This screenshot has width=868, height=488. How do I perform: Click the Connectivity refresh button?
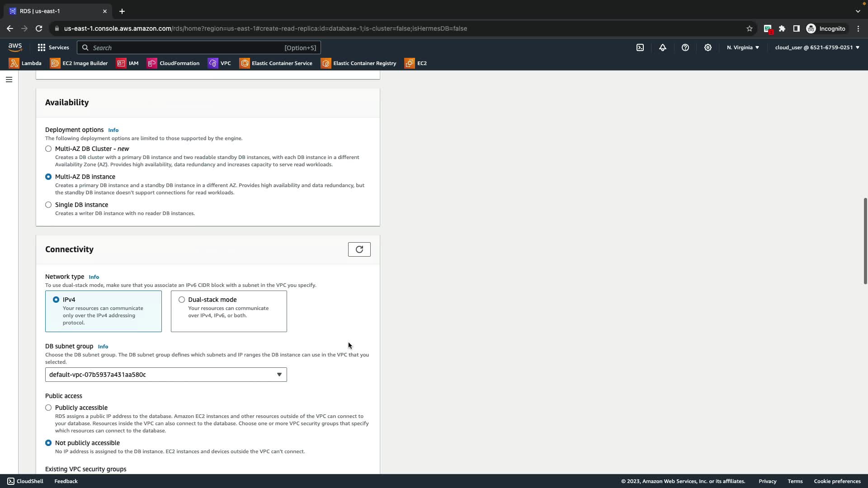point(359,249)
